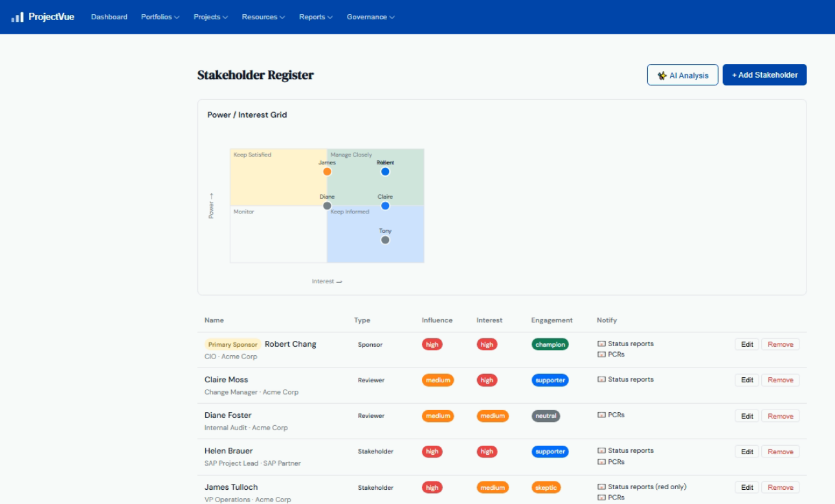The image size is (835, 504).
Task: Click Diane Foster's neutral badge
Action: (x=546, y=416)
